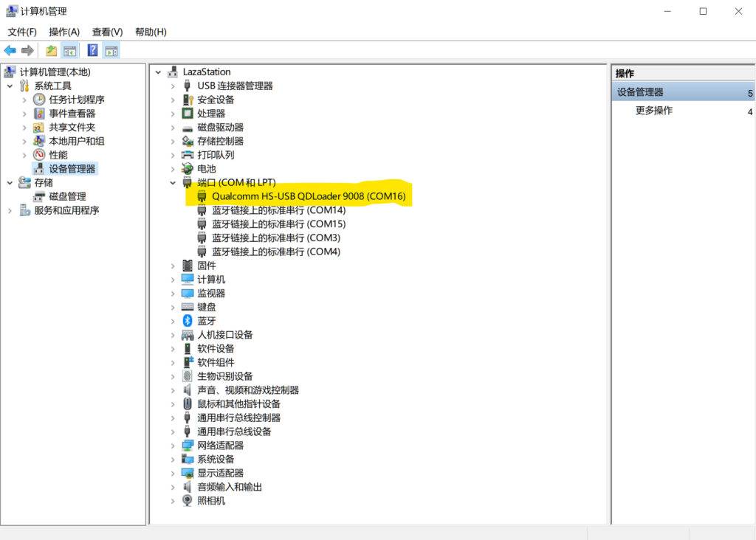The height and width of the screenshot is (540, 756).
Task: Click the keyboard (键盘) category icon
Action: (188, 307)
